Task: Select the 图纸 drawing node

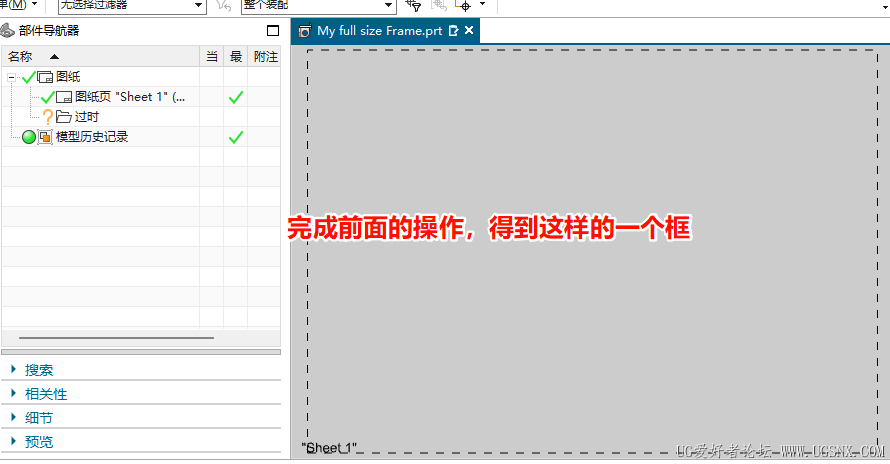Action: pos(68,77)
